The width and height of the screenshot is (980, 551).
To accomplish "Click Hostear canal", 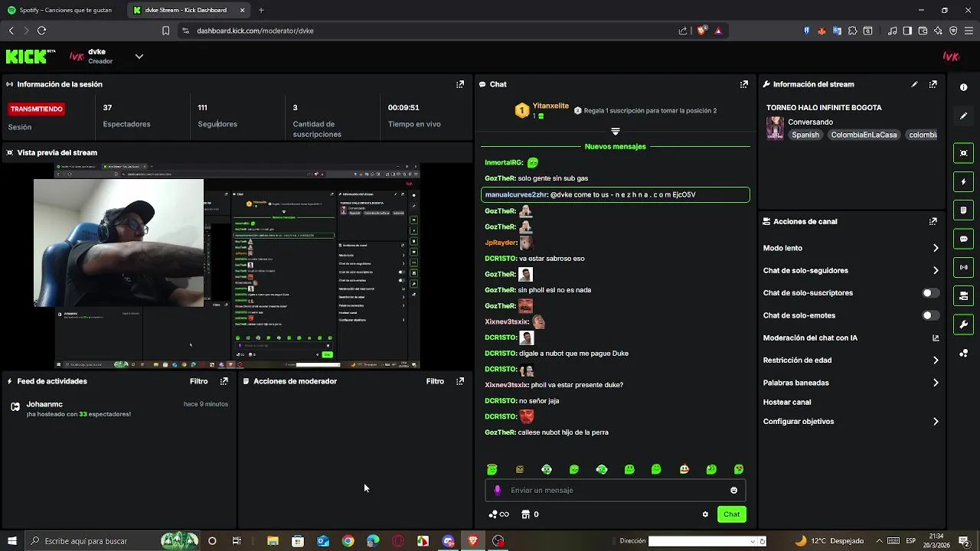I will tap(787, 403).
